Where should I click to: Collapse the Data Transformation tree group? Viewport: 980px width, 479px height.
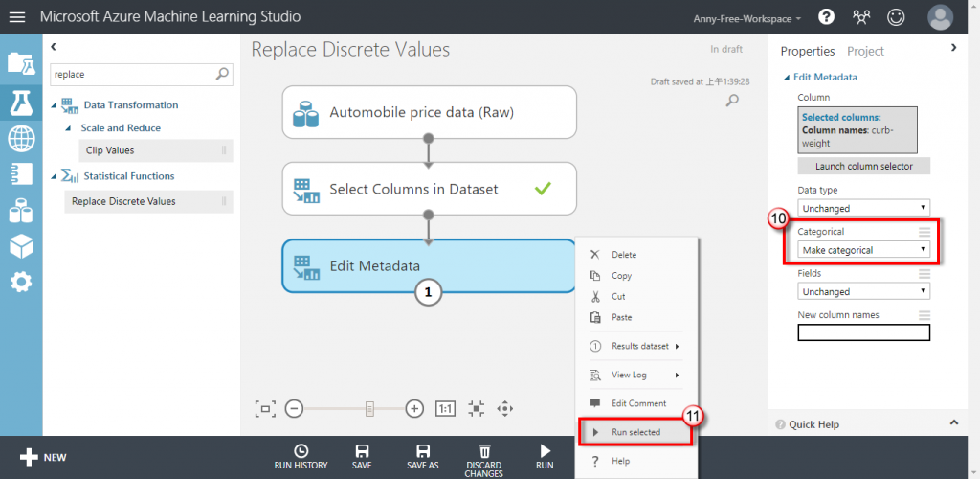point(55,105)
